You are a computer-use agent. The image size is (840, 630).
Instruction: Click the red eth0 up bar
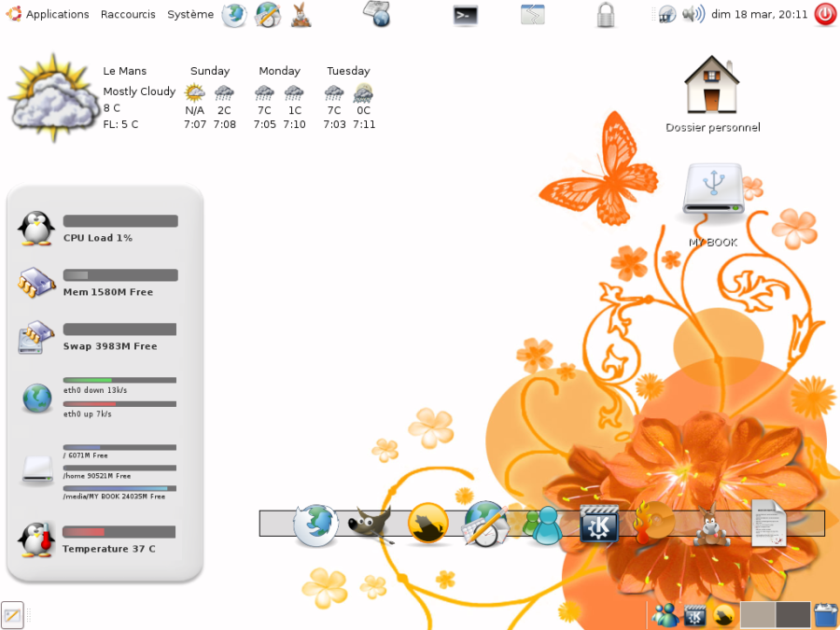click(x=120, y=404)
